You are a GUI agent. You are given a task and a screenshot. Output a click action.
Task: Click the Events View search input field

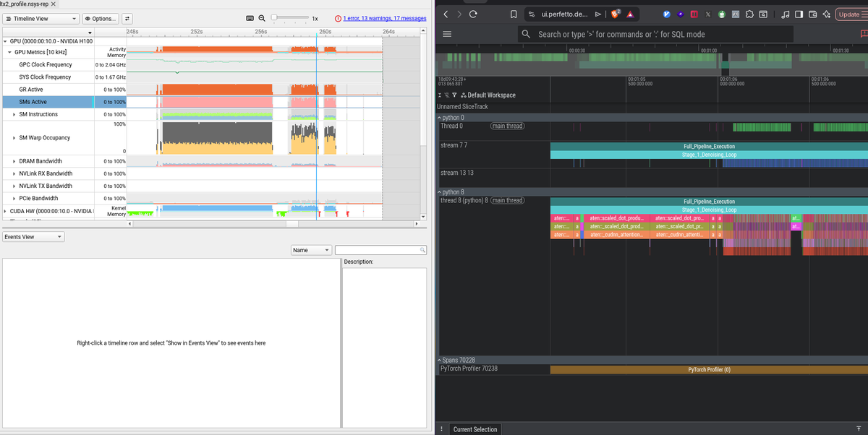(x=380, y=250)
